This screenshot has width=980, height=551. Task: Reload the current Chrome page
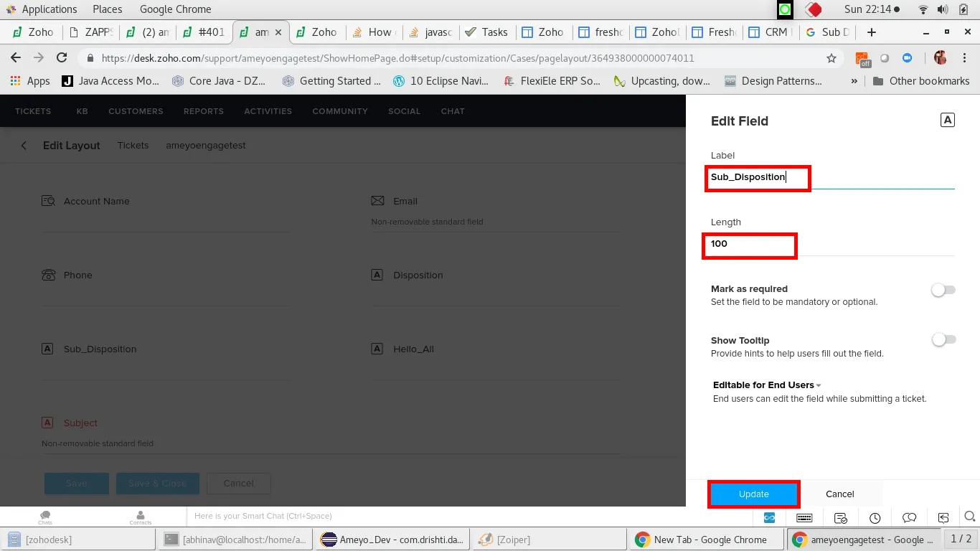pos(62,58)
